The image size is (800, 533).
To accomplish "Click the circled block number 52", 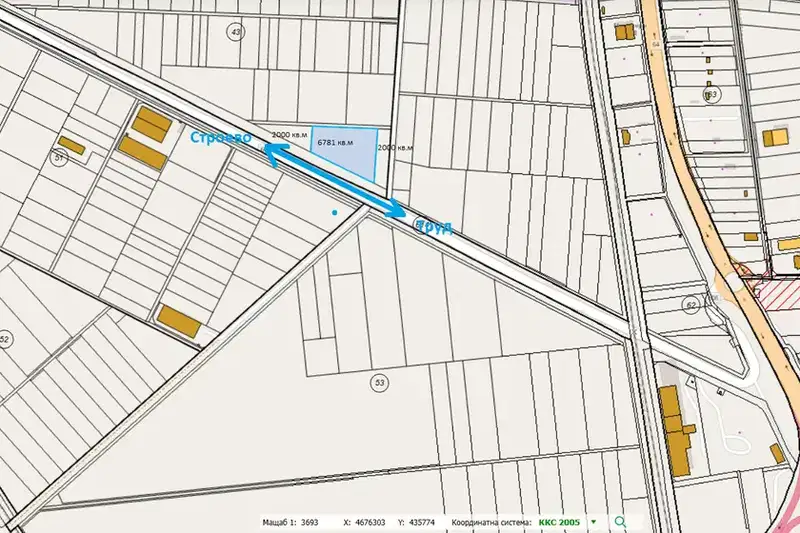I will (x=5, y=339).
